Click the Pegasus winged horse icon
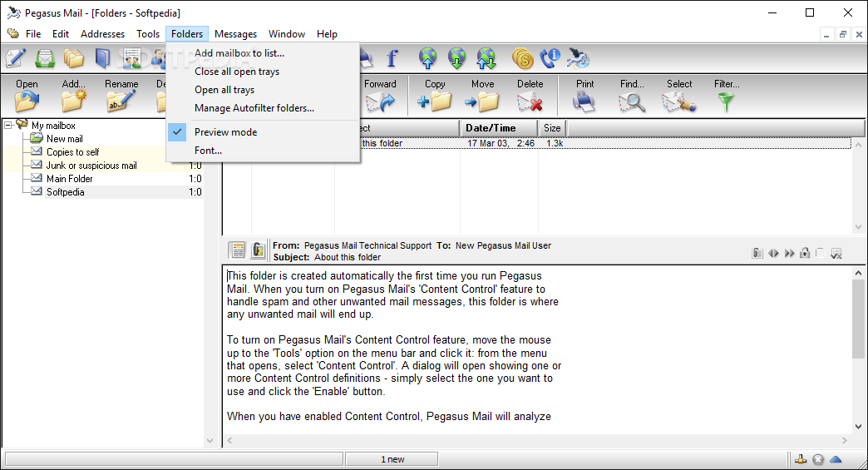 click(x=579, y=58)
